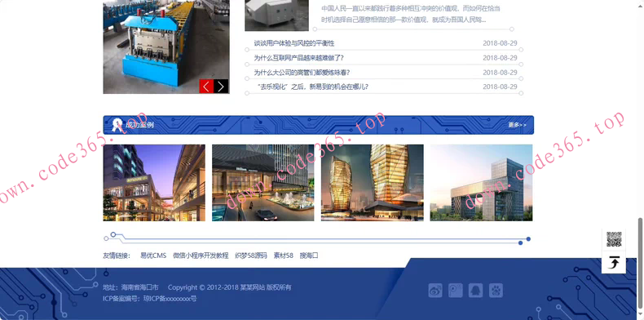Viewport: 644px width, 320px height.
Task: Open article 谈谈用户体验与风控的平衡性
Action: tap(294, 43)
